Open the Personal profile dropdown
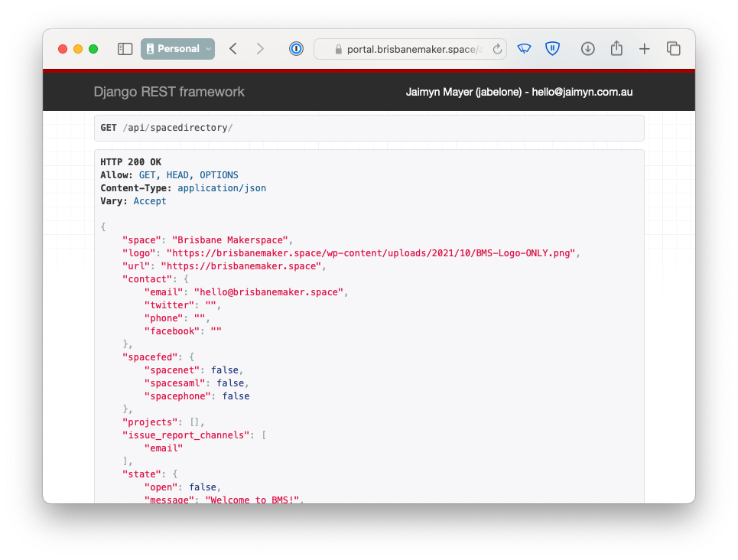738x560 pixels. (177, 49)
